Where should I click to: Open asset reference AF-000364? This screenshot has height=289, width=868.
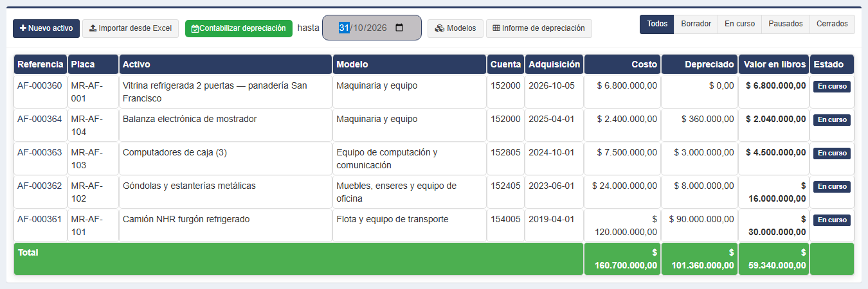click(40, 119)
